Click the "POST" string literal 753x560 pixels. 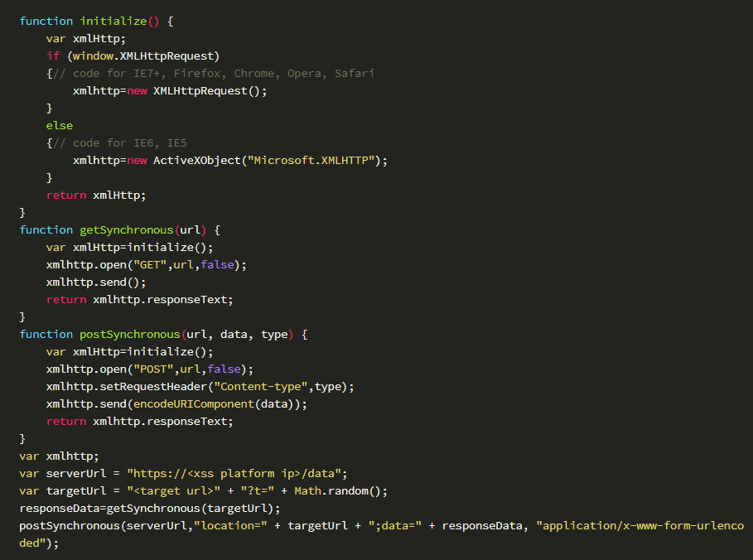tap(153, 369)
